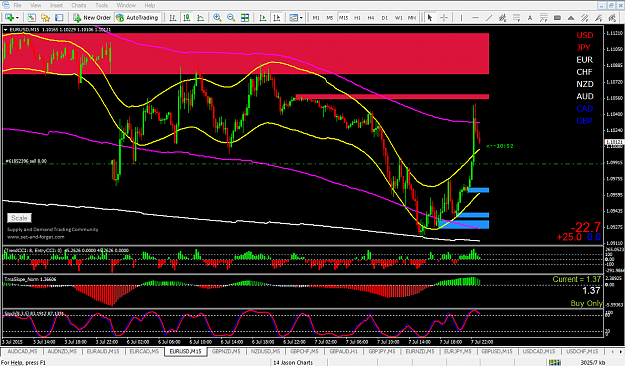
Task: Click the '14 Jason Charts' profile in status bar
Action: [293, 362]
